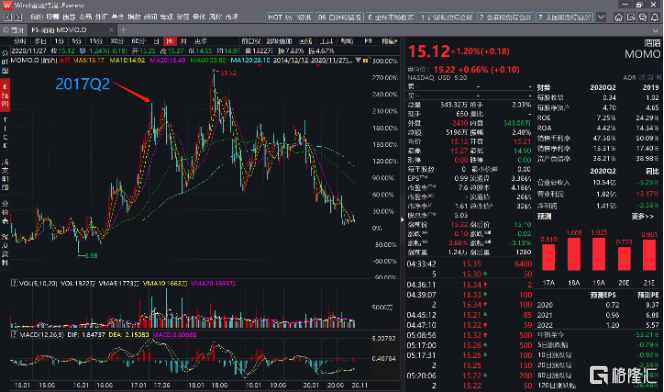Collapse the right panel with the splitter arrow

click(402, 220)
